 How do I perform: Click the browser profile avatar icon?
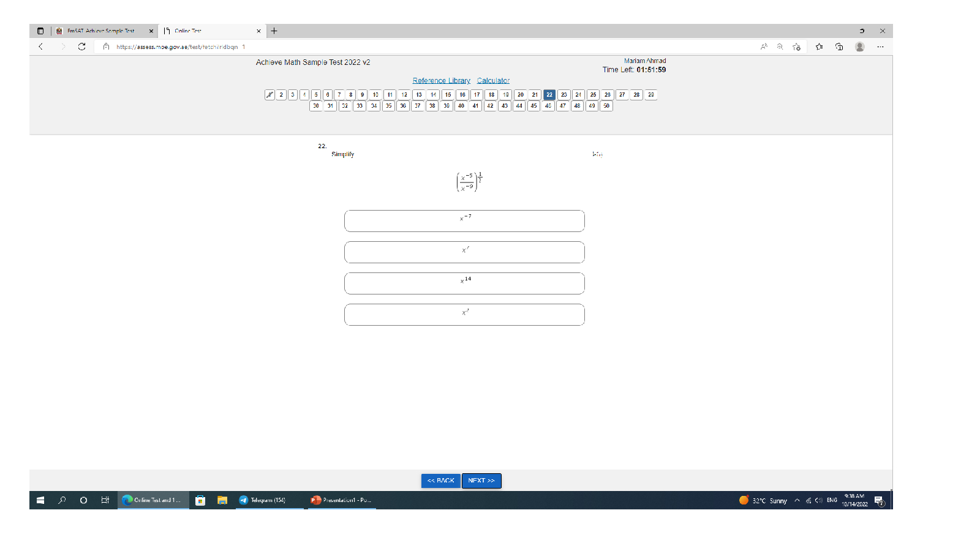(859, 47)
